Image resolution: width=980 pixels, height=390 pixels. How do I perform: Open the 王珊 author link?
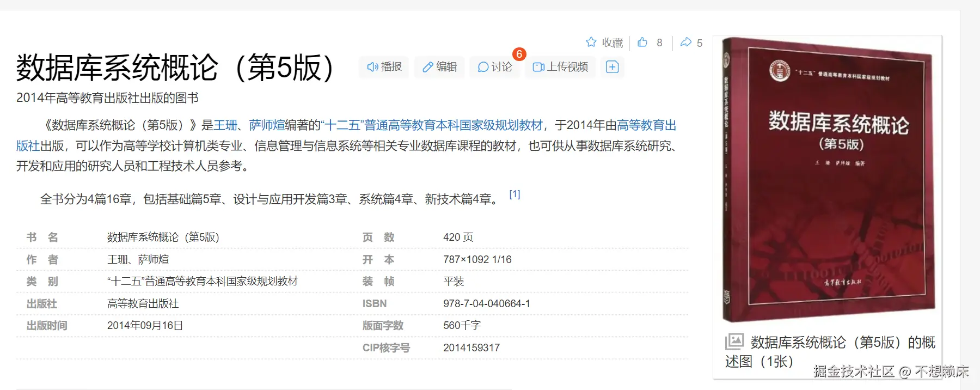(225, 125)
